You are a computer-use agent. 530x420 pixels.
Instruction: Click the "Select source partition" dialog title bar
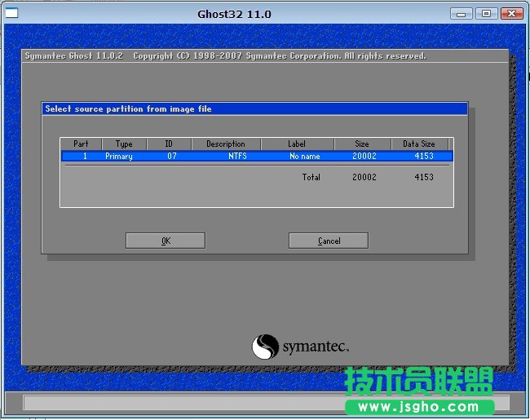(254, 108)
